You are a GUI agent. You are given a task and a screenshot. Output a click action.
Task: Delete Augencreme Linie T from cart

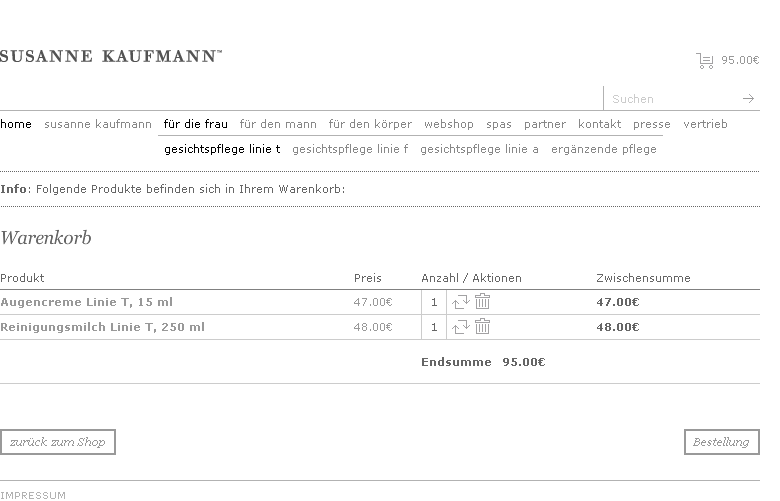483,302
